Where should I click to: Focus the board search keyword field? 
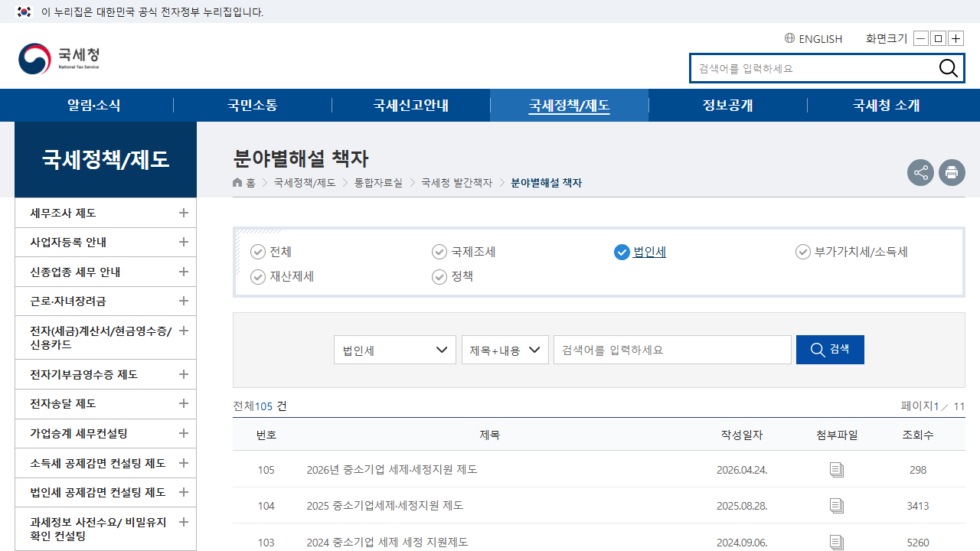[672, 350]
